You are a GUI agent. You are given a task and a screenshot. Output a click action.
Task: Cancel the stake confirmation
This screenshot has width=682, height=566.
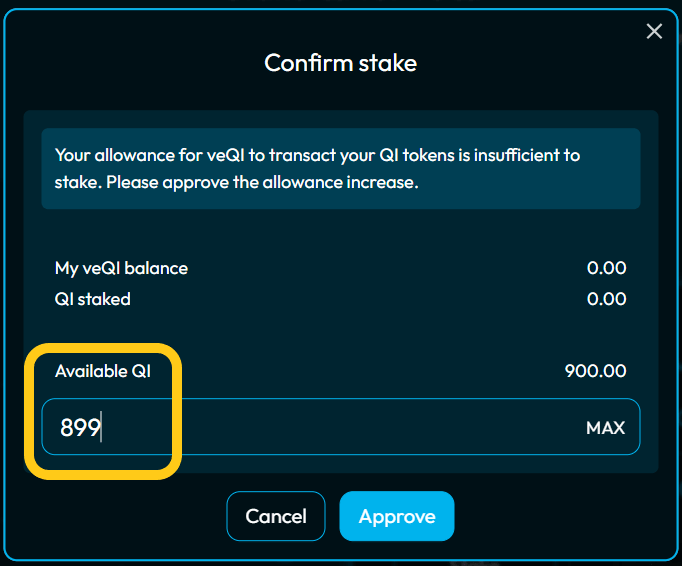[x=276, y=516]
